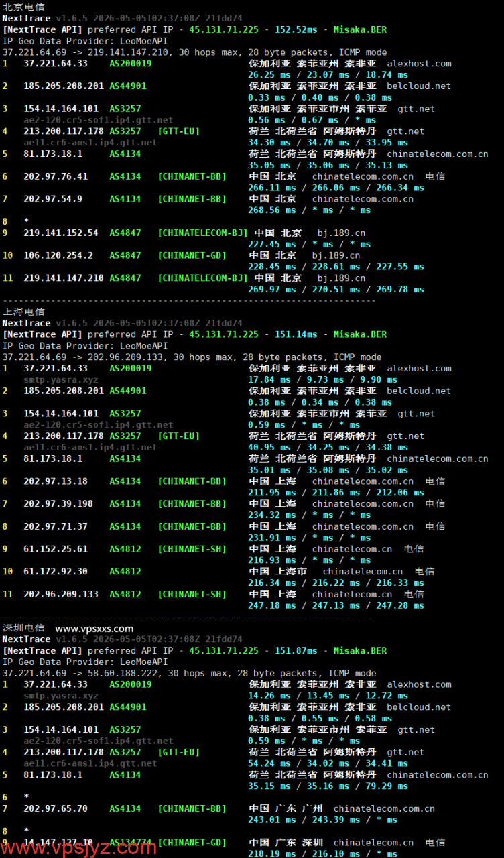Select latency 211.95 ms / 211.86 ms / 212.06 ms

(336, 493)
